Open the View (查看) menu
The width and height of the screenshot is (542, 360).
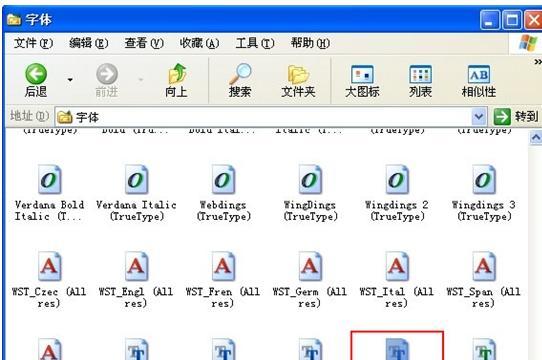tap(144, 43)
